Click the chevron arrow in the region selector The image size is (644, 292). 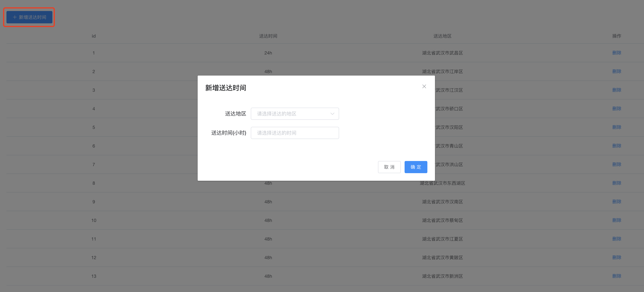coord(332,114)
